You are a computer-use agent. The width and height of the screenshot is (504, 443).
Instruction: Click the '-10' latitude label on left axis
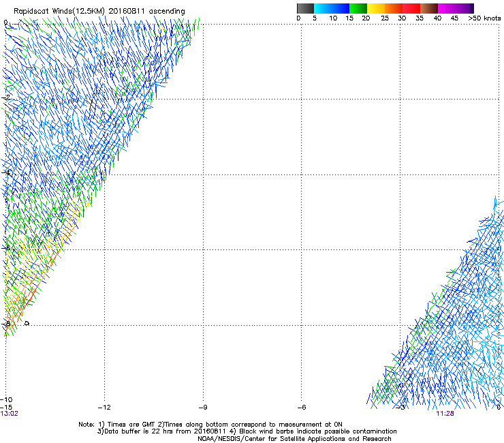pyautogui.click(x=6, y=399)
